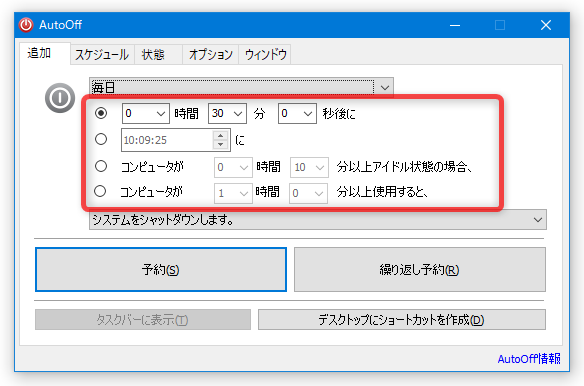
Task: Click デスクトップにショートカットを作成(D) button
Action: coord(402,320)
